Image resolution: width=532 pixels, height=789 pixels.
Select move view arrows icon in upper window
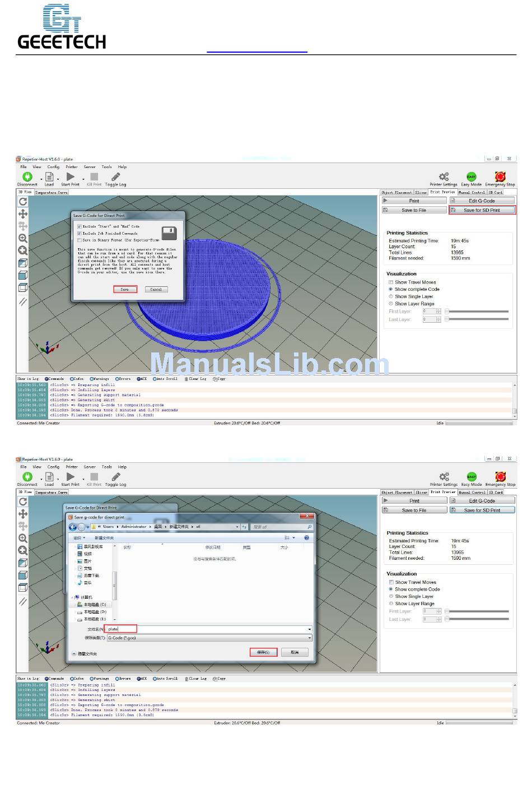coord(23,214)
